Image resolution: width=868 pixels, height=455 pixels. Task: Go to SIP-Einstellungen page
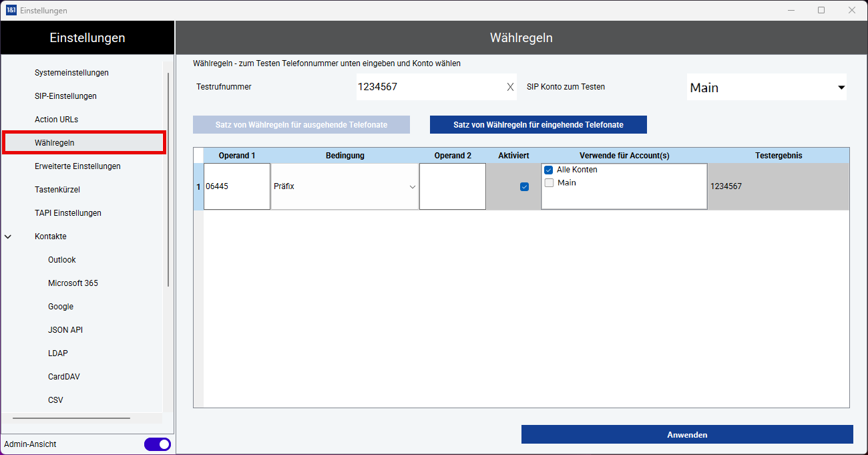65,96
